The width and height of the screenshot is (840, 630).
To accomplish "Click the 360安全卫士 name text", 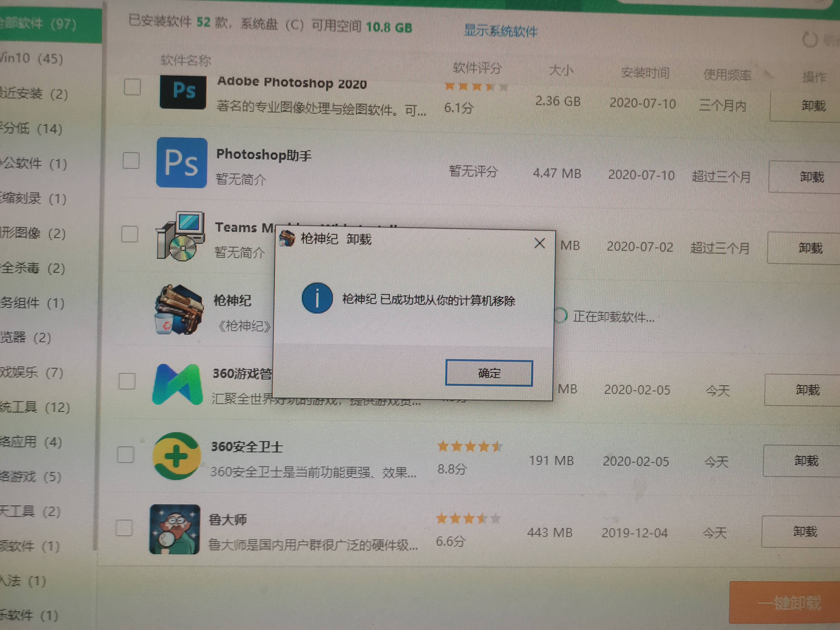I will click(247, 447).
